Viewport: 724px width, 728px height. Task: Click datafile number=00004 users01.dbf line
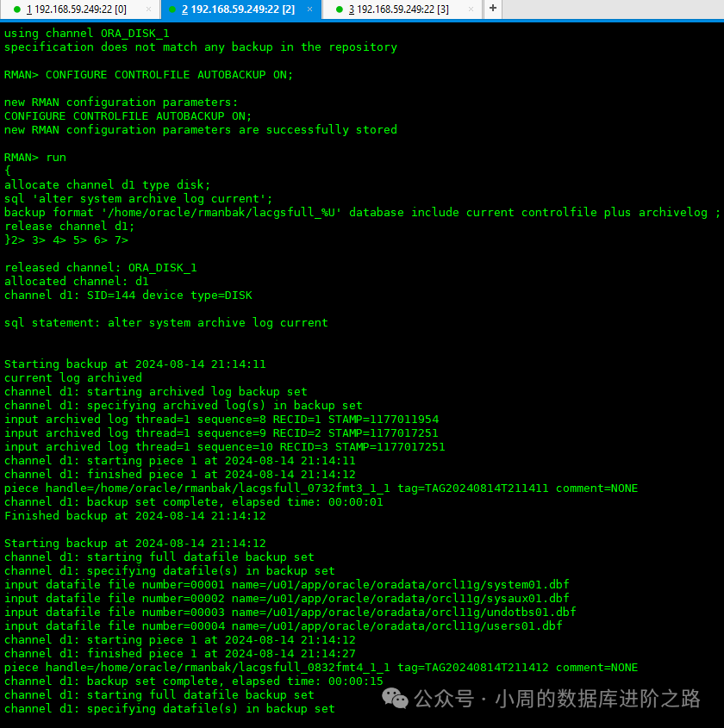284,626
